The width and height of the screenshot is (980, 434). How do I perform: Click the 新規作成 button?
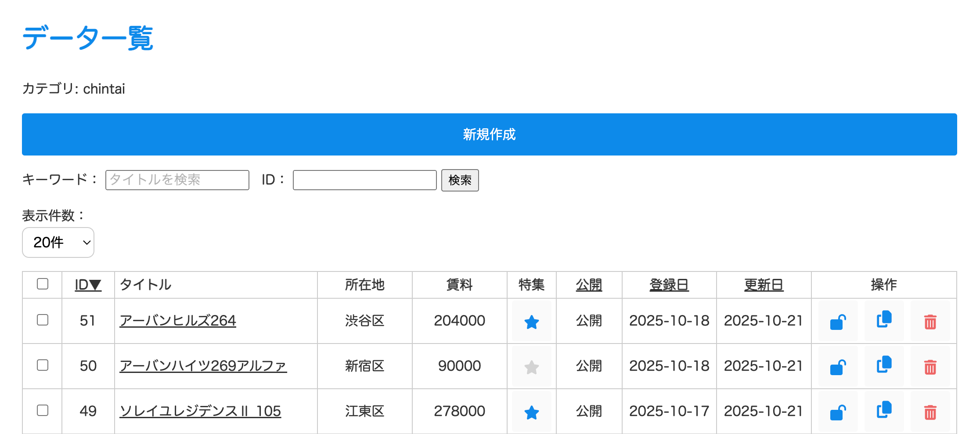489,134
